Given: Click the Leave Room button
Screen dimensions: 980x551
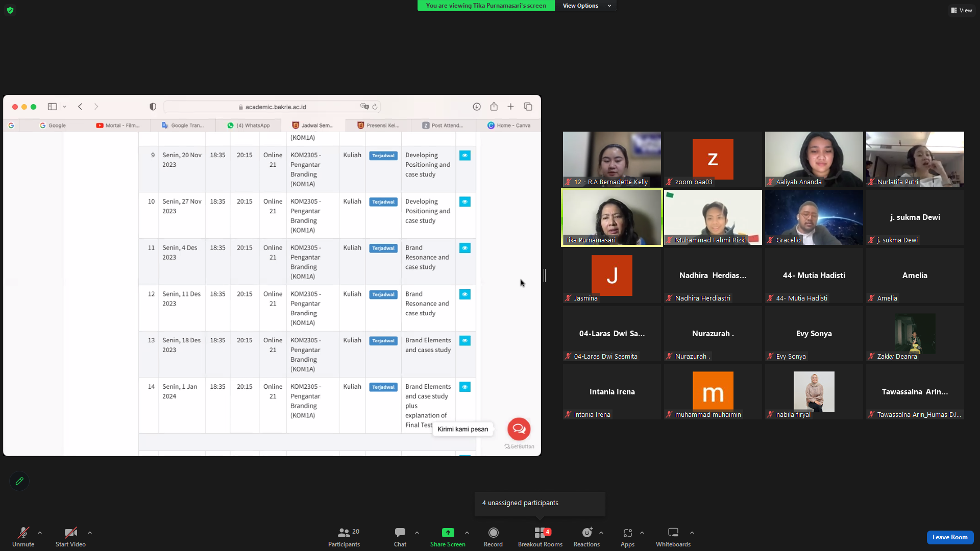Looking at the screenshot, I should click(x=950, y=537).
